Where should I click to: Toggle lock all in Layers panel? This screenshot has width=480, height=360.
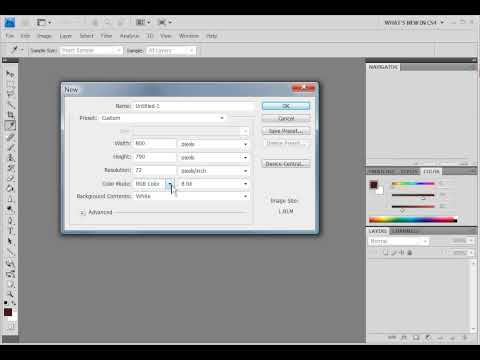[x=410, y=253]
